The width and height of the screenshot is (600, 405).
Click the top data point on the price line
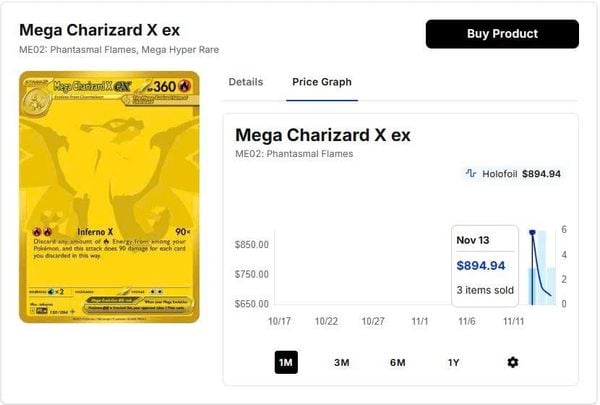(x=532, y=233)
